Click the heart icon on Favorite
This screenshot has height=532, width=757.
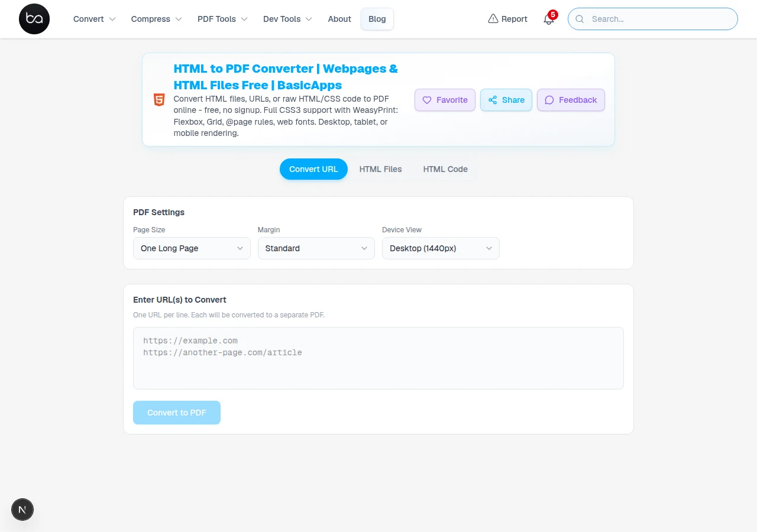[x=427, y=100]
